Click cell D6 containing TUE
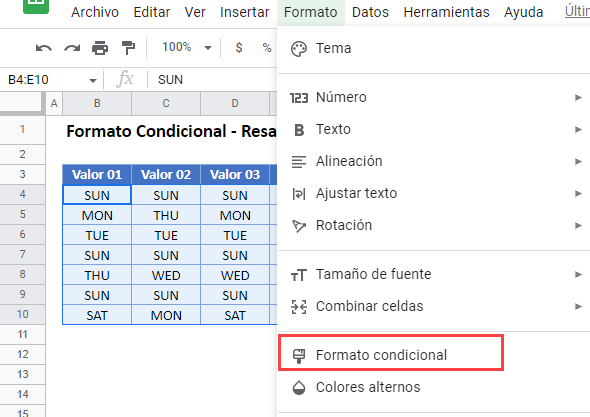This screenshot has width=590, height=417. coord(235,235)
